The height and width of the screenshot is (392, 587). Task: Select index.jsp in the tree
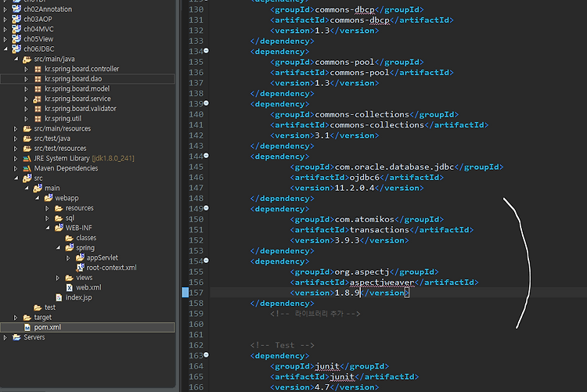point(78,297)
